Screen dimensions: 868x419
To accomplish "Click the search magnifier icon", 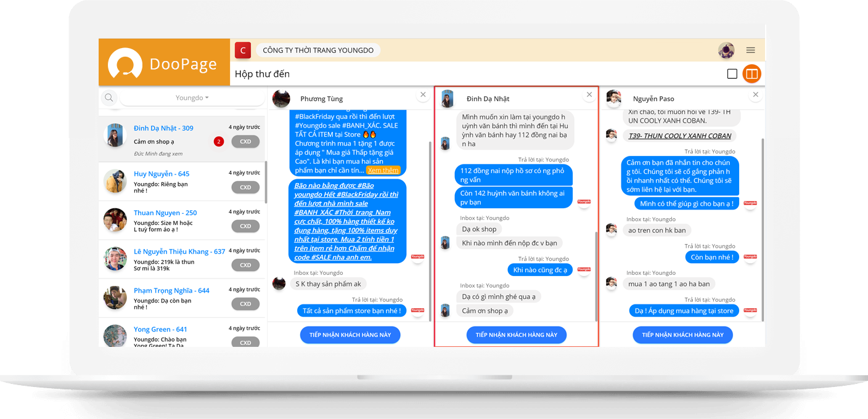I will coord(108,97).
